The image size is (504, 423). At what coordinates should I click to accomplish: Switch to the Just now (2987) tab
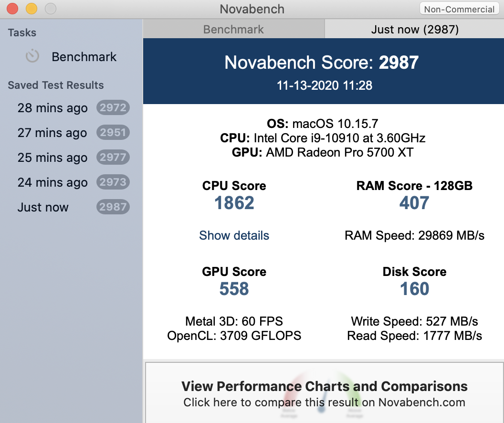click(415, 30)
